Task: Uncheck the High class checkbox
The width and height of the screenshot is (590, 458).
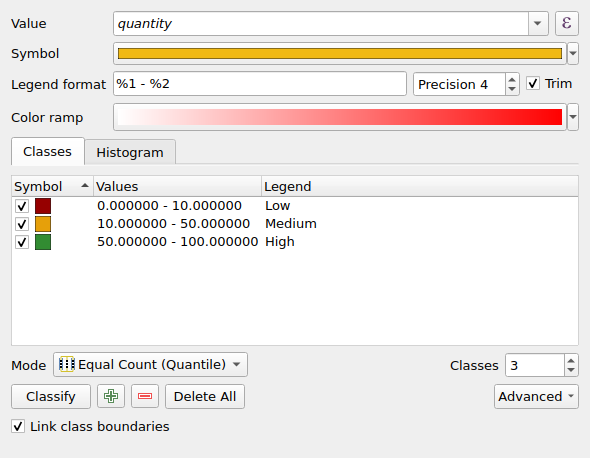Action: pos(22,242)
